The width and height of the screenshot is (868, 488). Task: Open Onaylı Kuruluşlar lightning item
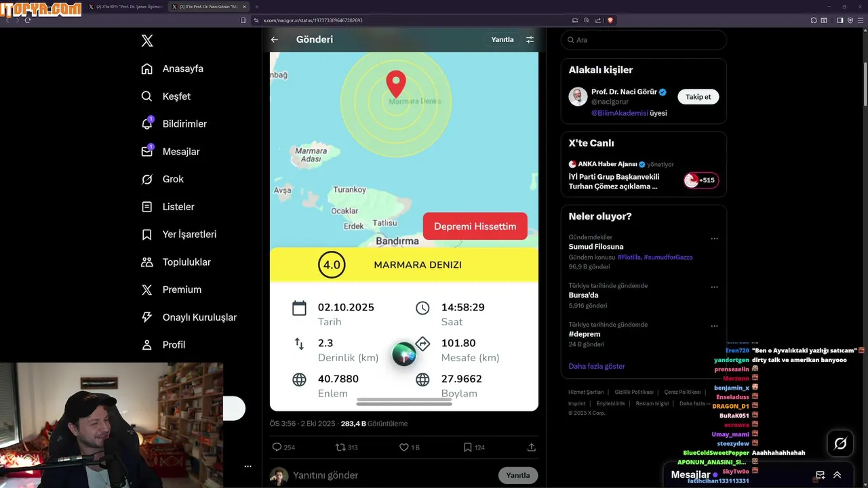(x=189, y=317)
